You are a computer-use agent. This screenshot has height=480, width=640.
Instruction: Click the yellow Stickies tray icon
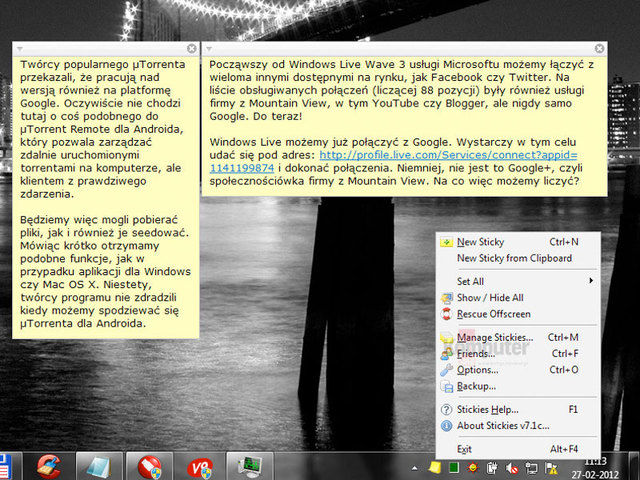(435, 467)
